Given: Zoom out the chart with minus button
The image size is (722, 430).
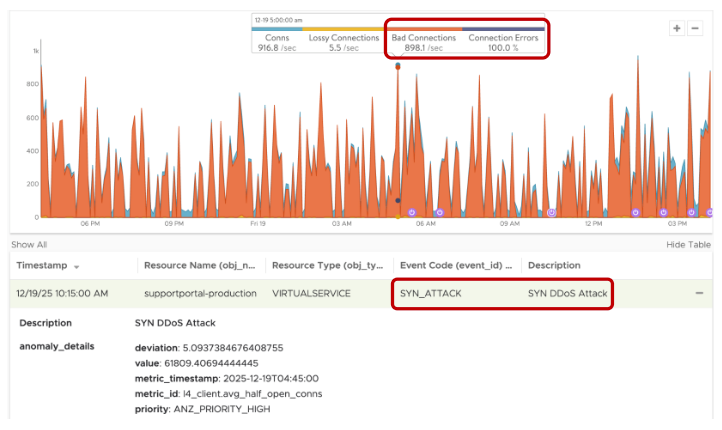Looking at the screenshot, I should coord(695,29).
